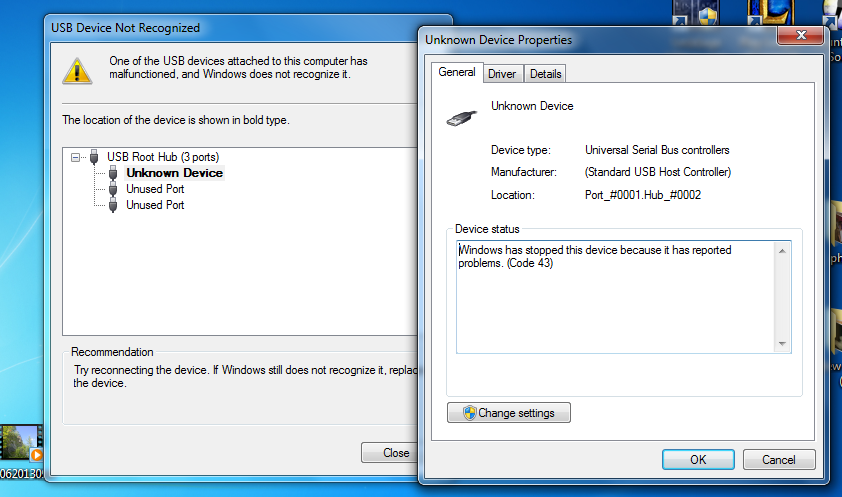Select the USB Root Hub plug icon
842x497 pixels.
pyautogui.click(x=94, y=157)
